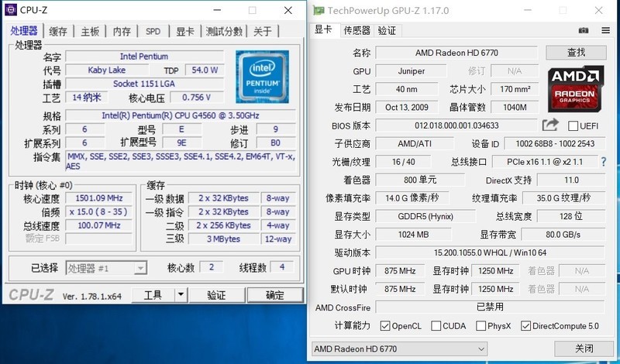Click the 关闭 button in GPU-Z

point(584,349)
